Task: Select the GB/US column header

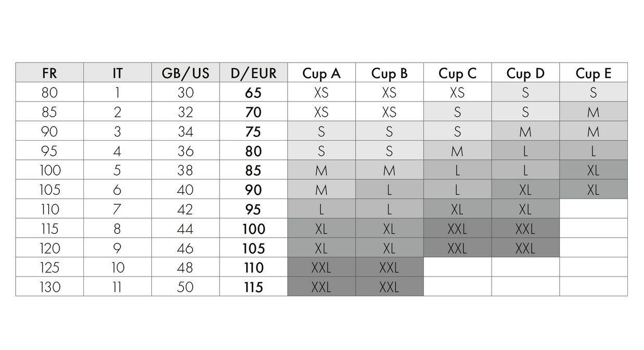Action: 185,73
